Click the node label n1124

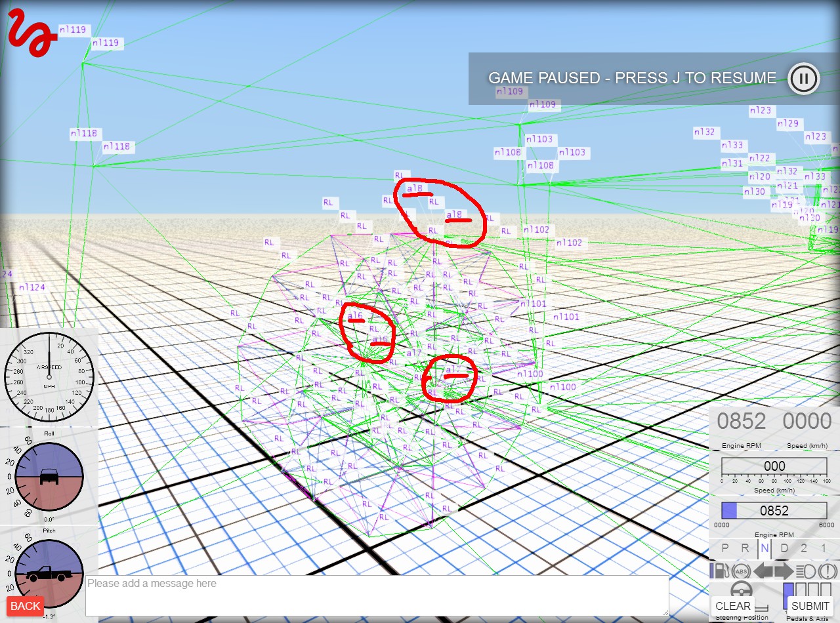[x=32, y=287]
